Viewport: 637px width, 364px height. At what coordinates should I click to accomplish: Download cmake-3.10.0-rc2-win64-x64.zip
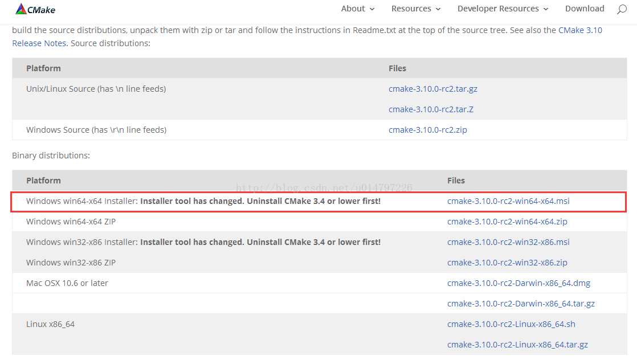point(507,222)
